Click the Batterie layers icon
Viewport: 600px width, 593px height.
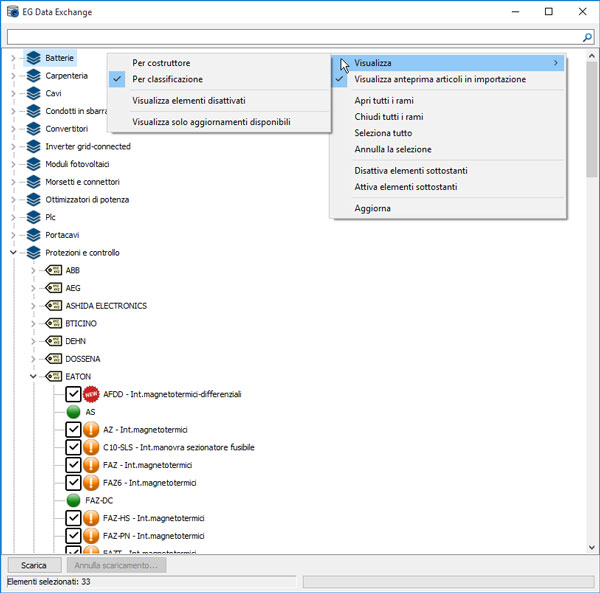coord(34,58)
